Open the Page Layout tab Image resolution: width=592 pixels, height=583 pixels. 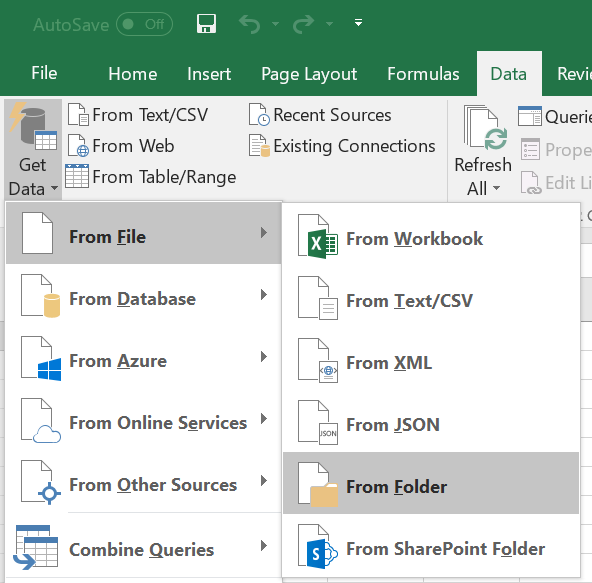[x=309, y=74]
